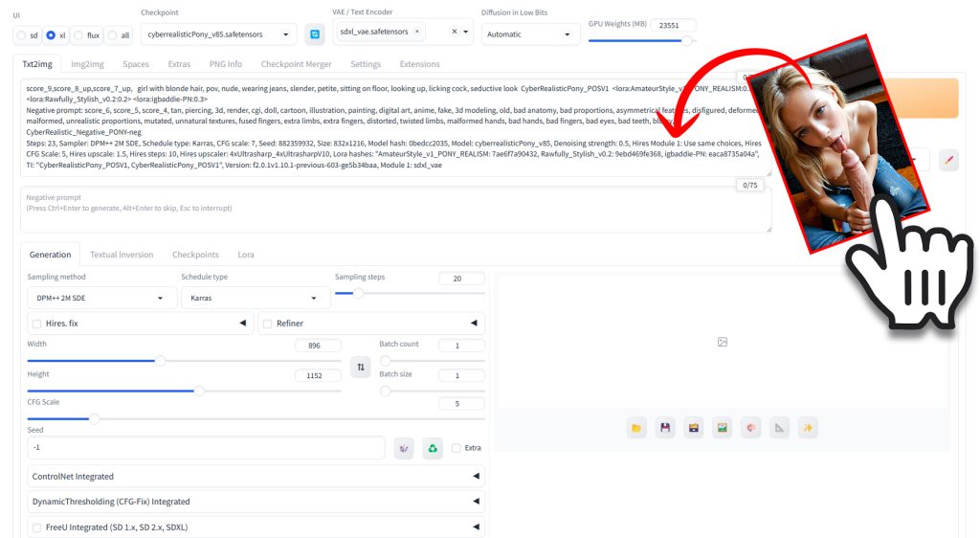Refresh the checkpoint list with the blue icon

click(x=314, y=34)
